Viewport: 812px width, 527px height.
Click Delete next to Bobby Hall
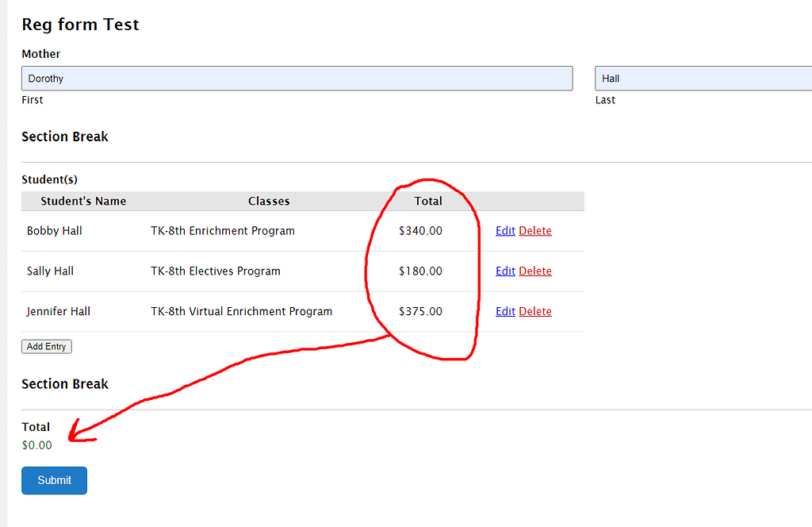pos(535,230)
